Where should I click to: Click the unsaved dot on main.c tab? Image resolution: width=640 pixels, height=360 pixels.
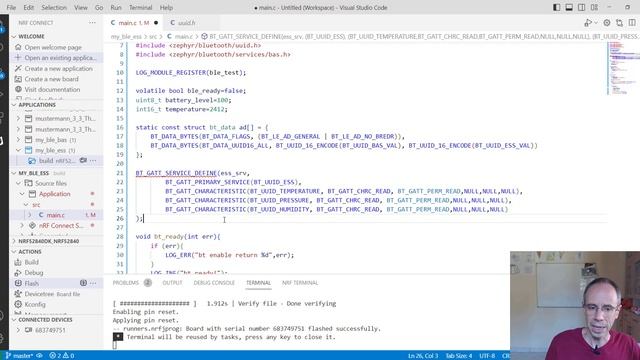pyautogui.click(x=156, y=23)
